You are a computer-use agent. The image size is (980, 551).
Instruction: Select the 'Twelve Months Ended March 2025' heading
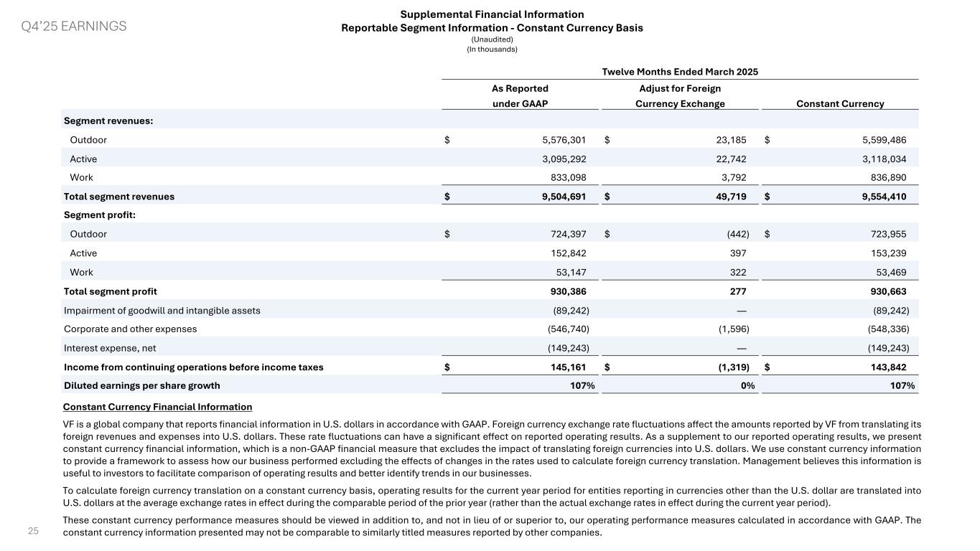680,72
